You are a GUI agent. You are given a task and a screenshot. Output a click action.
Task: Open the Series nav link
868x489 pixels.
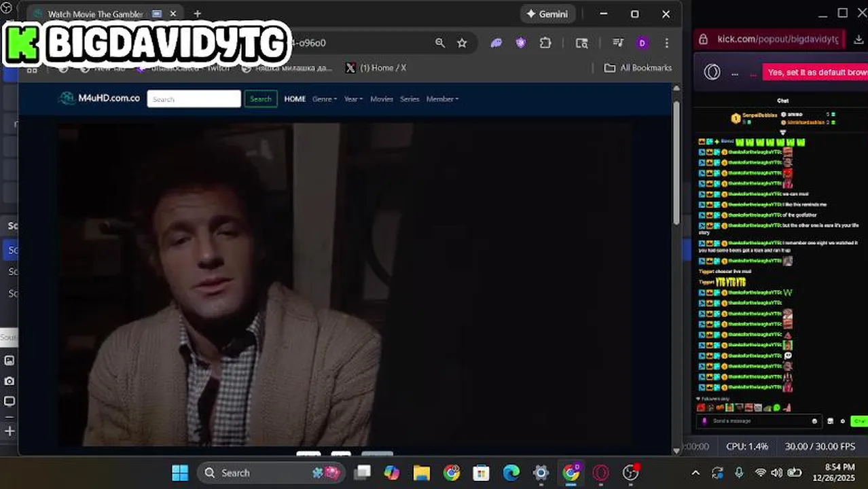(410, 99)
